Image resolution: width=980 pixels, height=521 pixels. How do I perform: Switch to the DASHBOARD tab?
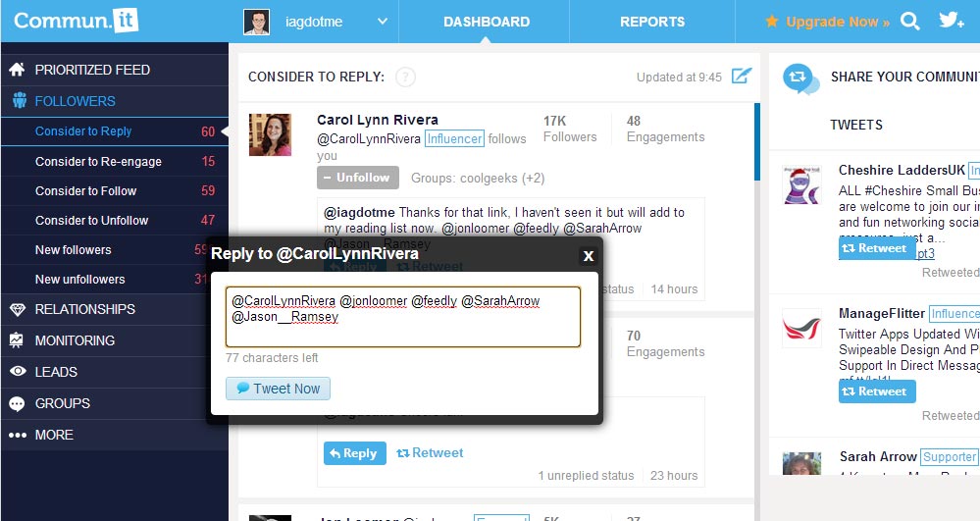click(x=487, y=22)
